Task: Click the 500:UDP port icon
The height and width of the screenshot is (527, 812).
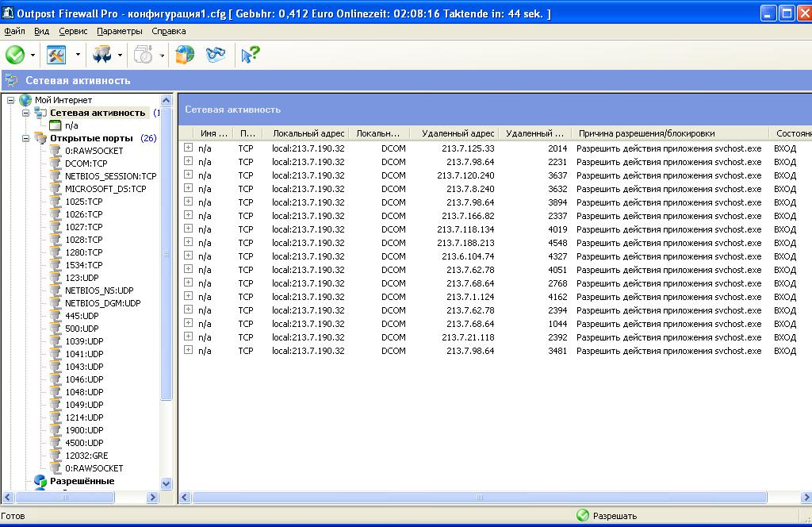Action: pos(56,329)
